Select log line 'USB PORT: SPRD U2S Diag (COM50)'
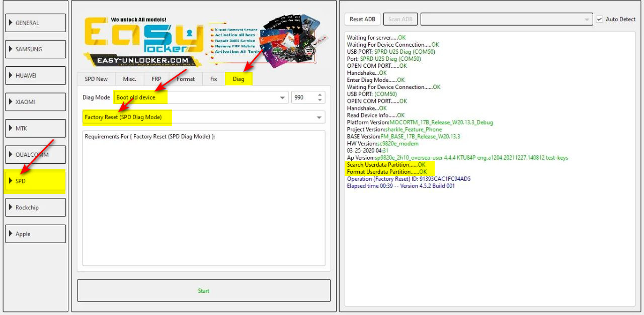The width and height of the screenshot is (644, 315). tap(391, 52)
